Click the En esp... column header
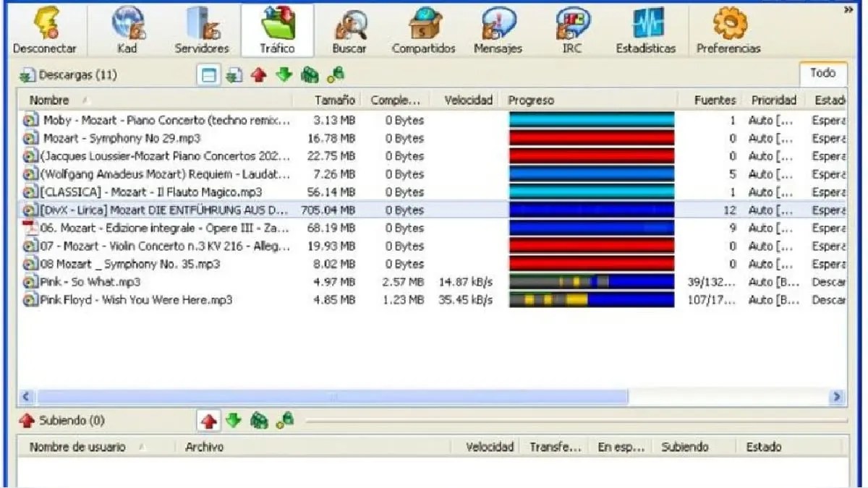This screenshot has height=488, width=868. click(x=621, y=447)
